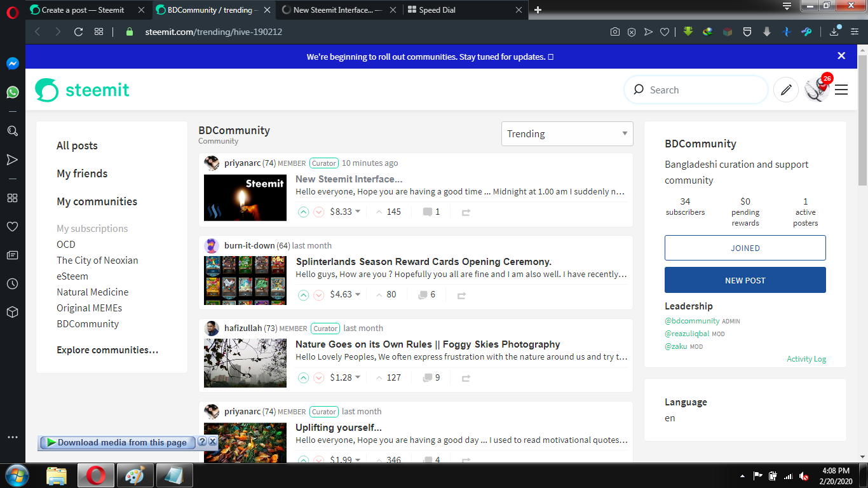Reload the current page

pyautogui.click(x=79, y=32)
